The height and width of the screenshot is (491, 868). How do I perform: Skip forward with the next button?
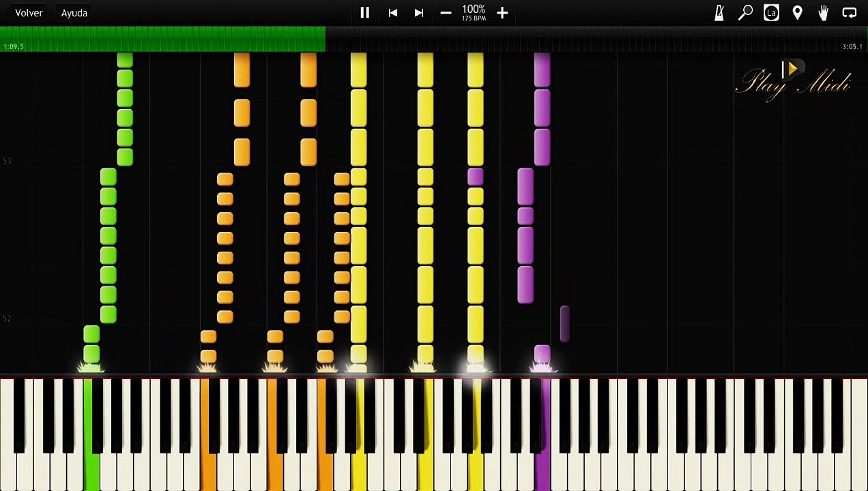[419, 12]
